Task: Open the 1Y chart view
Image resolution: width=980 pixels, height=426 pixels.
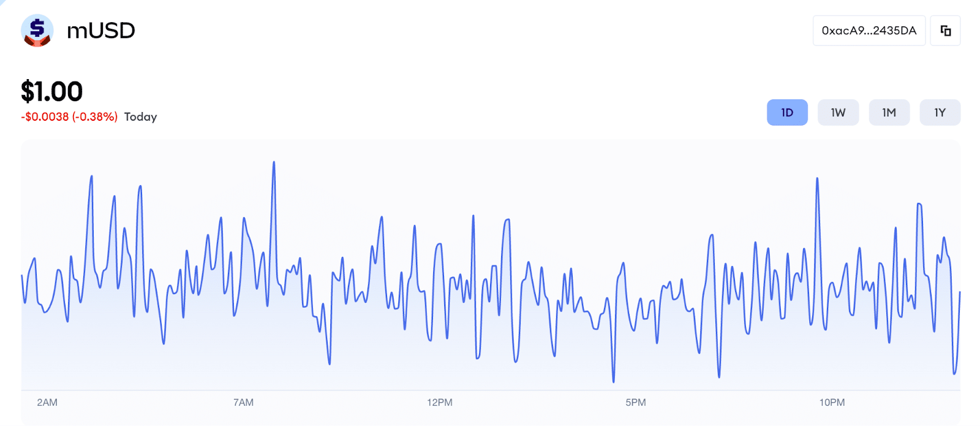Action: (940, 113)
